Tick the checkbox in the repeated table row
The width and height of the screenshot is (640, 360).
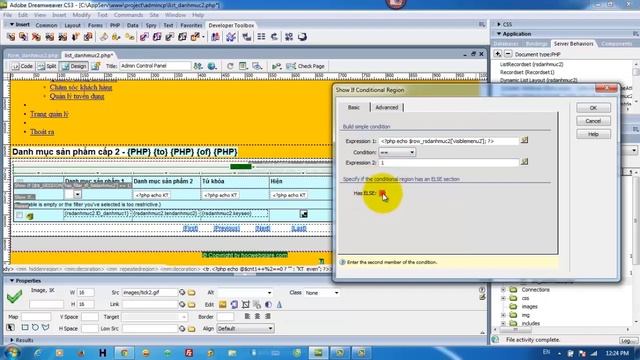[x=19, y=215]
